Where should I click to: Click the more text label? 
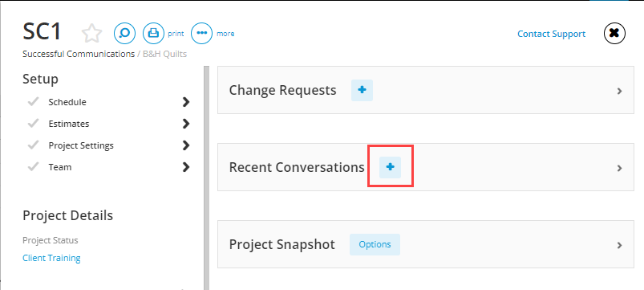click(x=225, y=34)
